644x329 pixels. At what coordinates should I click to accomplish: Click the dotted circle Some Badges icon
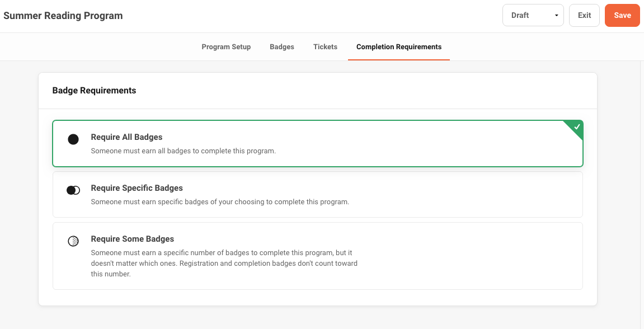coord(73,241)
